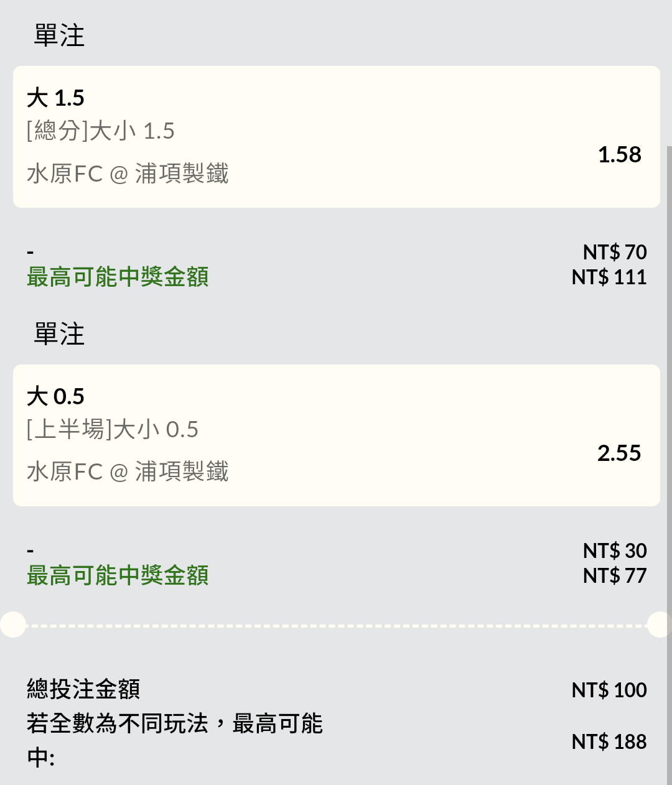This screenshot has height=785, width=672.
Task: Click the [上半場]大小 0.5 market label
Action: click(x=113, y=430)
